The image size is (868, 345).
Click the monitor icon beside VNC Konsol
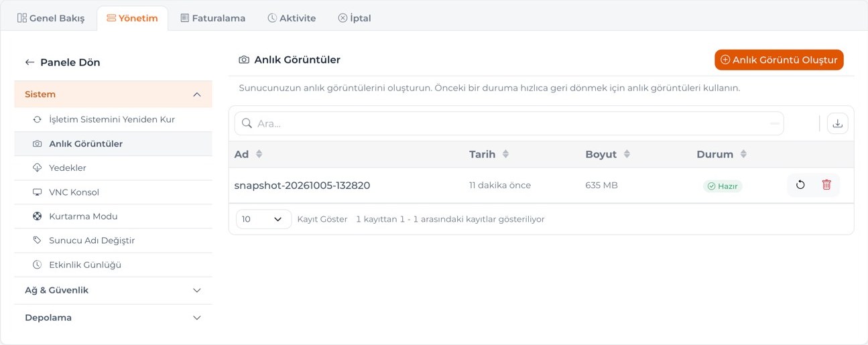point(38,192)
